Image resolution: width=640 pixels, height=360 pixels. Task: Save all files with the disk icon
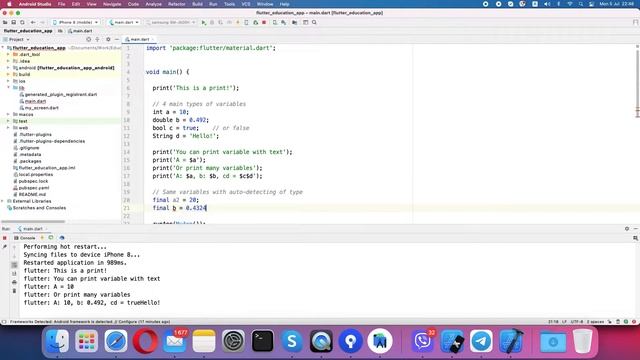click(13, 22)
